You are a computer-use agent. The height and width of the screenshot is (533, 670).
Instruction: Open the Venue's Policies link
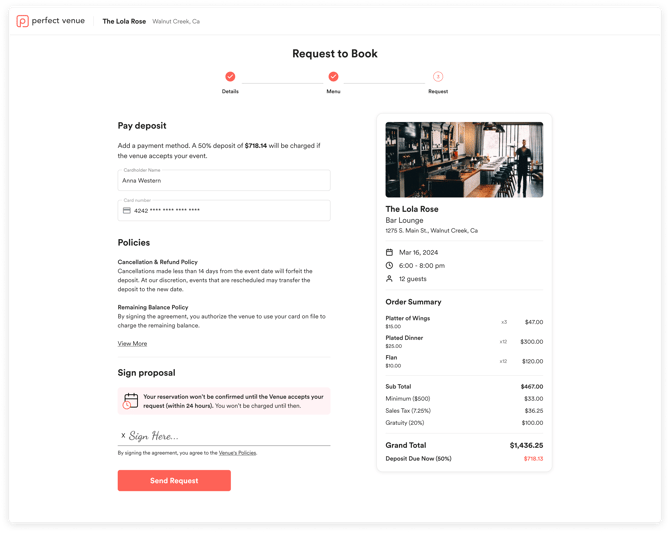237,453
